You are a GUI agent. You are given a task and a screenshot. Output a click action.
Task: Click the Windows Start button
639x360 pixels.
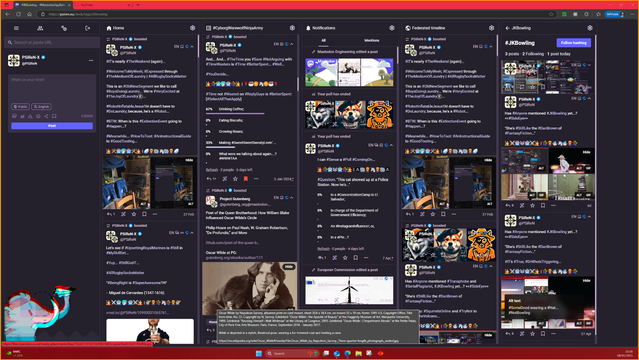258,353
